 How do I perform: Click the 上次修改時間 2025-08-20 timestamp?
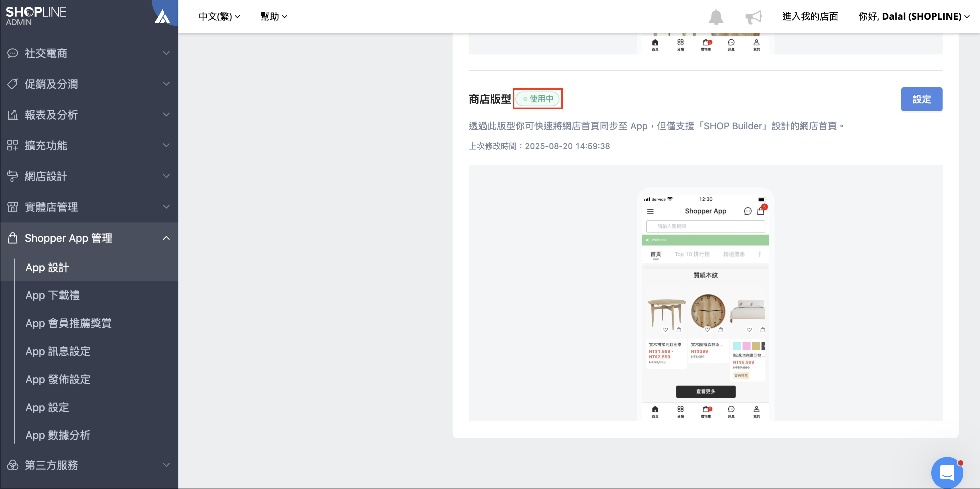[539, 146]
